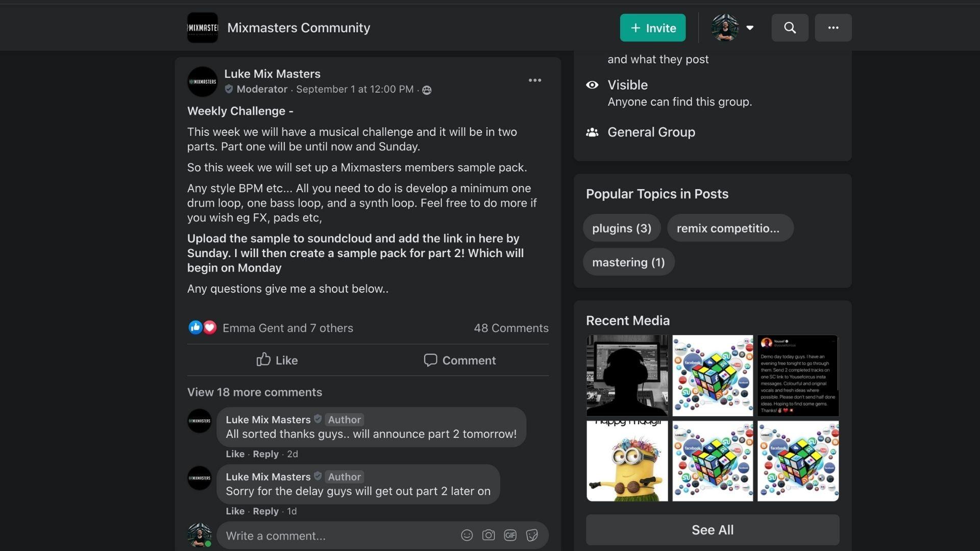The image size is (980, 551).
Task: Open the Minion image in Recent Media
Action: tap(627, 461)
